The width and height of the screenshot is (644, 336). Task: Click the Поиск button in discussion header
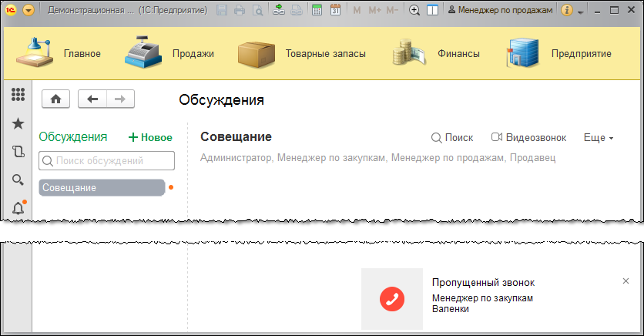[x=452, y=138]
